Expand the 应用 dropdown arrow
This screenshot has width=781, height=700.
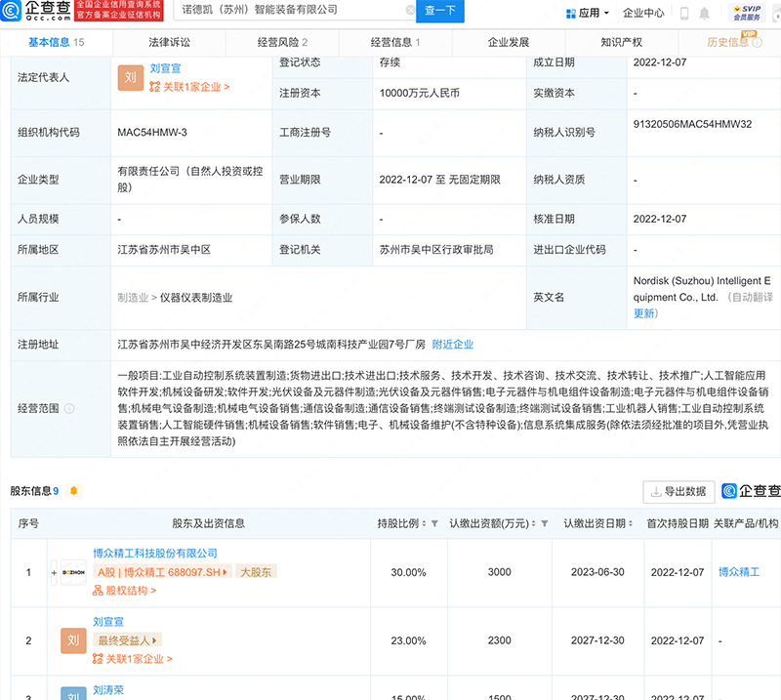[606, 13]
